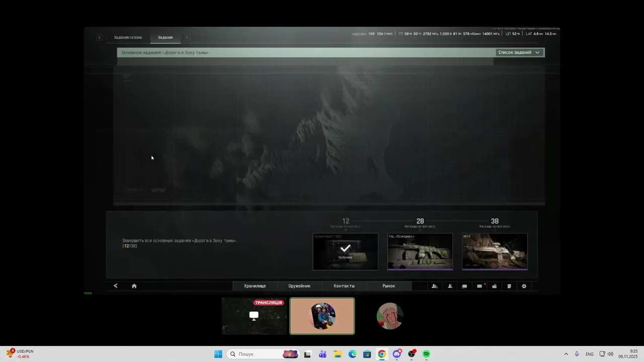This screenshot has height=362, width=644.
Task: Open Discord from the taskbar
Action: pos(397,354)
